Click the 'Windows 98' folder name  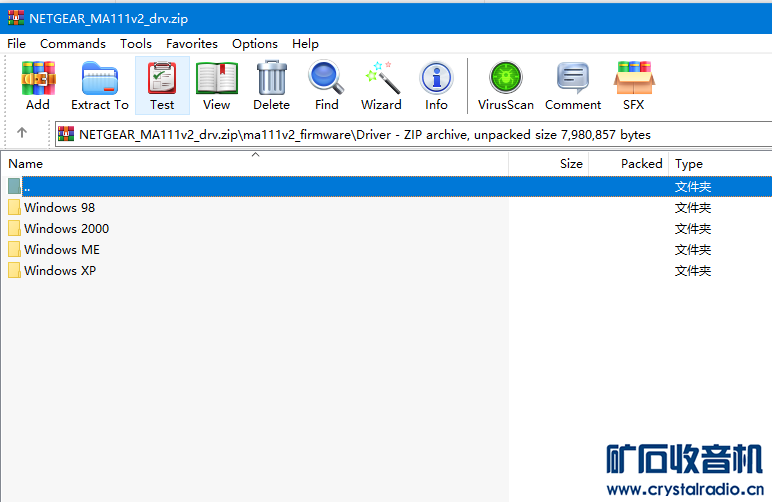coord(60,208)
